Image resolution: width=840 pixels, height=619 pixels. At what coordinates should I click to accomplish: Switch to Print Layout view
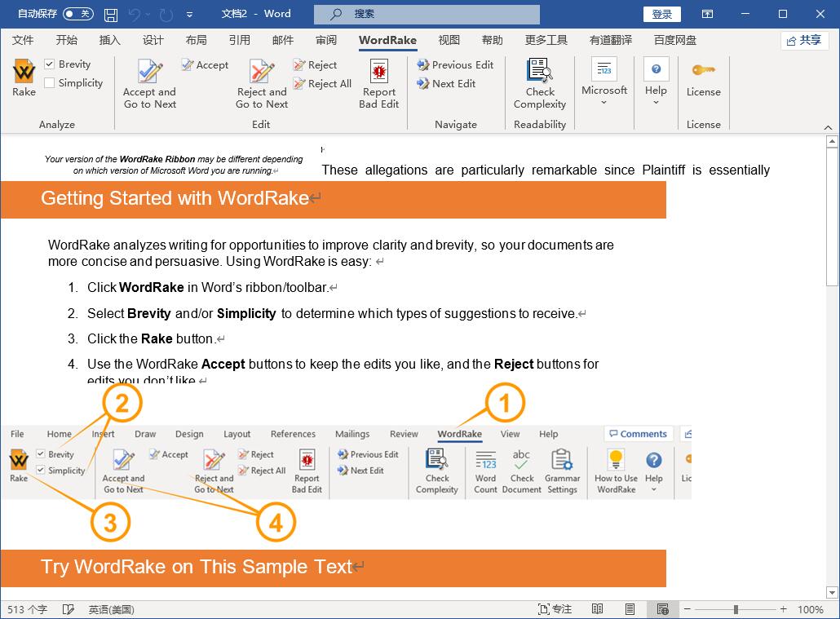(x=630, y=609)
